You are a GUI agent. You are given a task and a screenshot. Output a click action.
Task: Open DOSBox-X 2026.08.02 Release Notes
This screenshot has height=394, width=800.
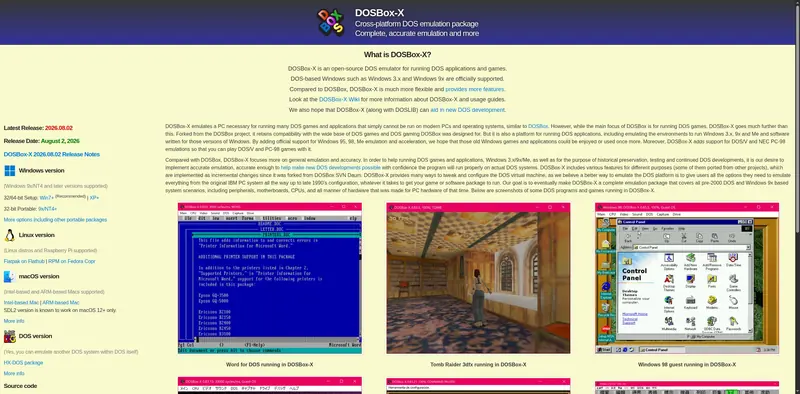52,154
